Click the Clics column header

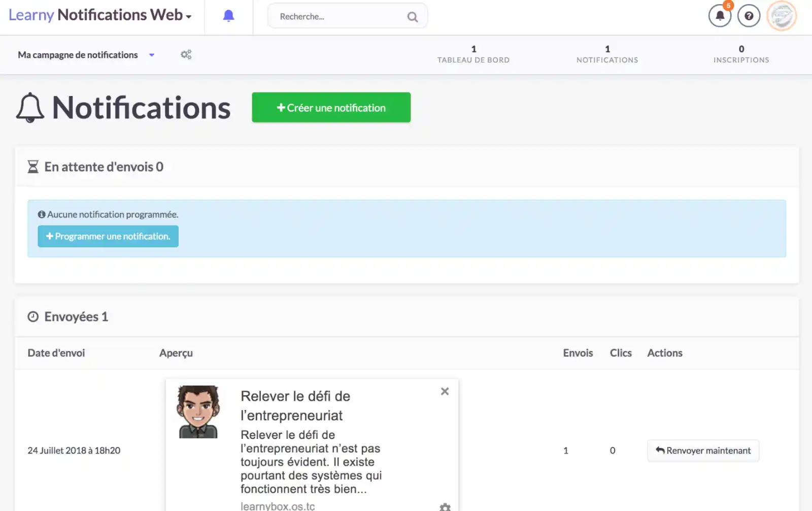coord(621,353)
